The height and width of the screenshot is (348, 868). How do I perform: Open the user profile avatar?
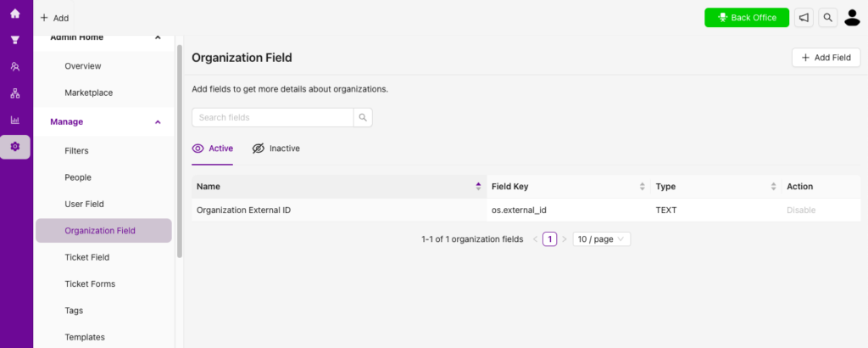(x=852, y=18)
